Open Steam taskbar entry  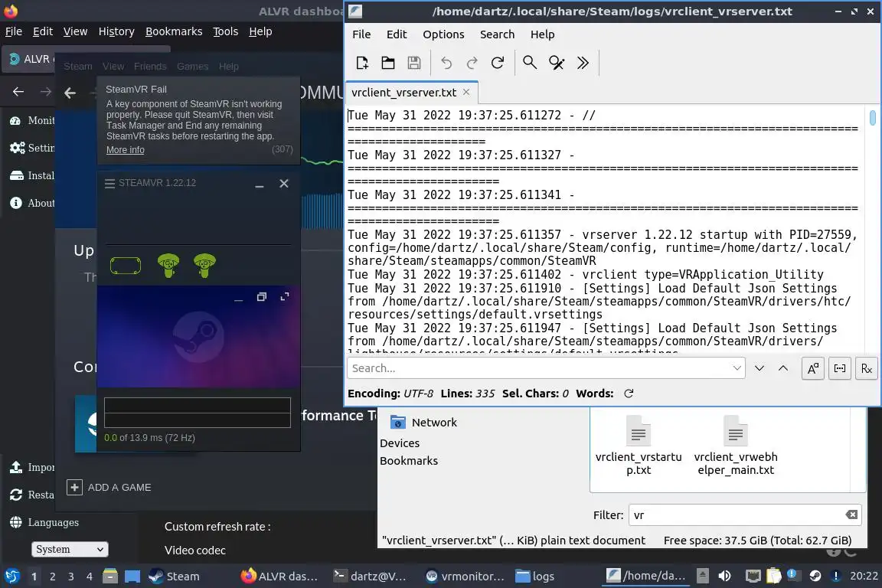175,577
